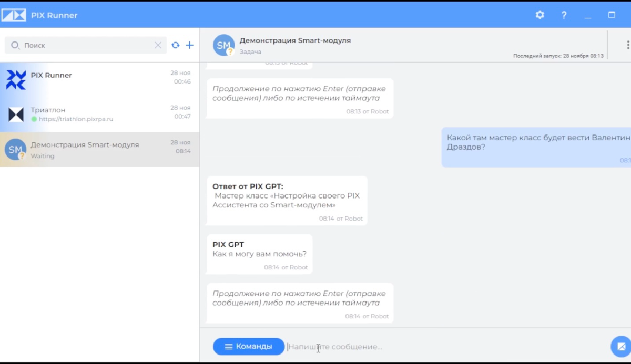
Task: Click the round attachment button near input
Action: (x=620, y=347)
